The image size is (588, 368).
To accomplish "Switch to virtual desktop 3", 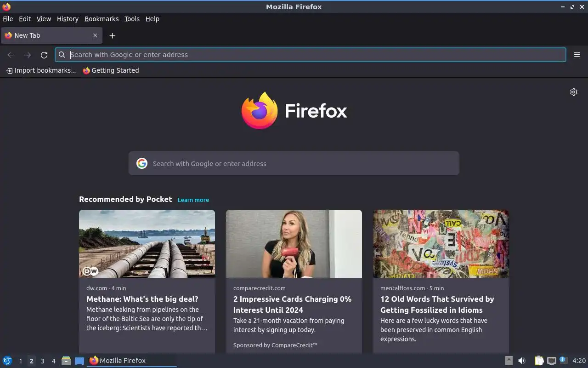I will pos(42,361).
